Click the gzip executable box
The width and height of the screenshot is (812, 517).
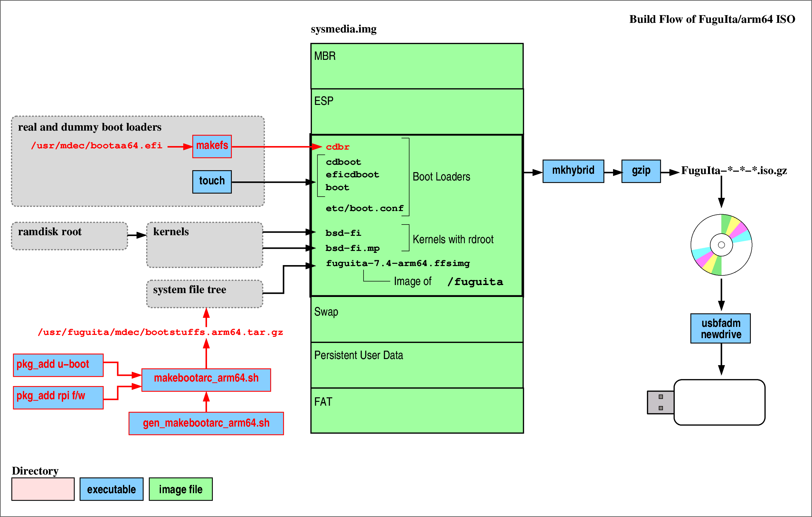pos(641,171)
